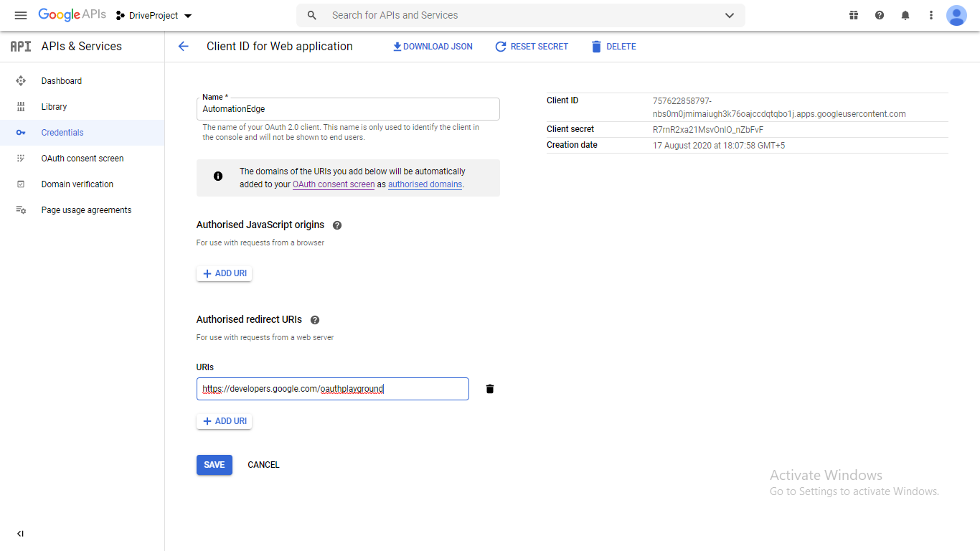Open the hamburger navigation menu
980x551 pixels.
click(21, 15)
